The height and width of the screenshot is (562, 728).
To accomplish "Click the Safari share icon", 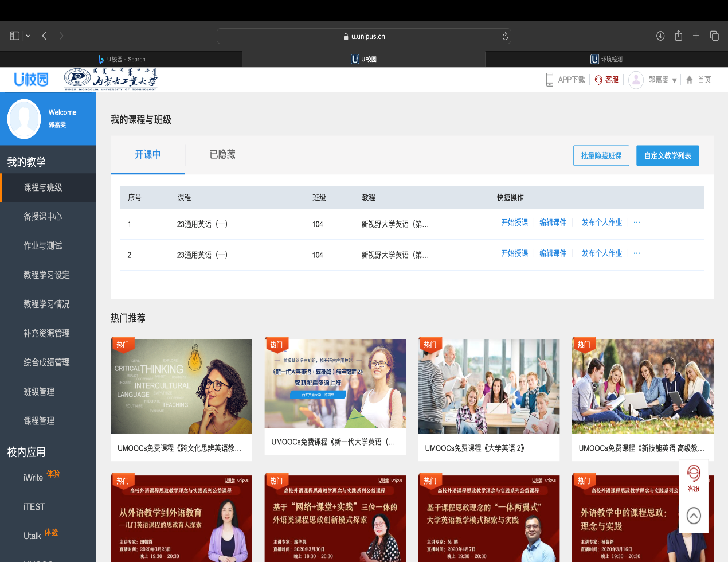I will pos(678,36).
